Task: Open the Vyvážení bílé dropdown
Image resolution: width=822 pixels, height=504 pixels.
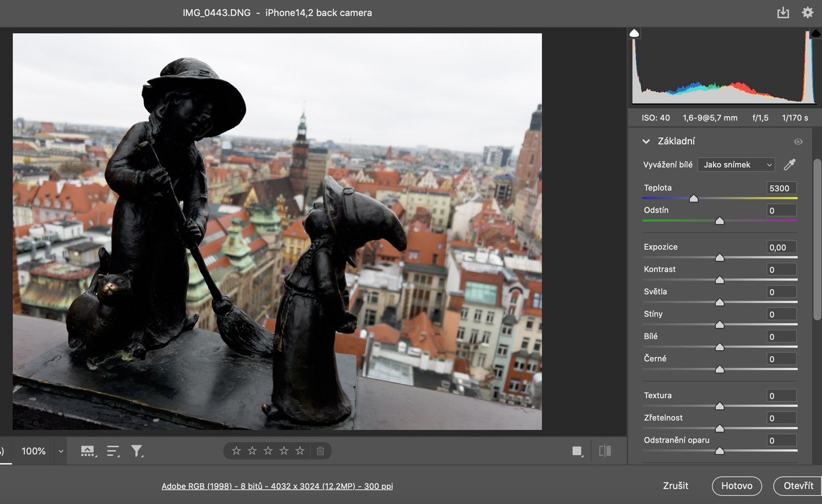Action: point(736,164)
